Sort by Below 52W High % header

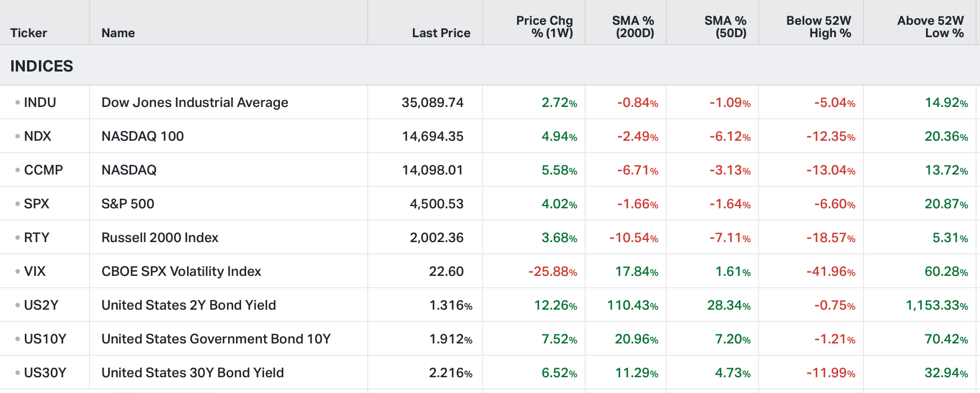pos(819,27)
